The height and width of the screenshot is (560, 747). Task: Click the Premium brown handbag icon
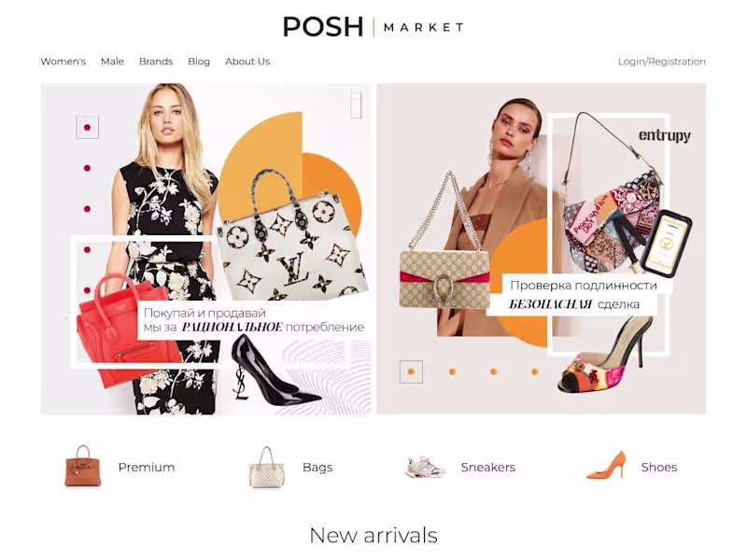83,466
